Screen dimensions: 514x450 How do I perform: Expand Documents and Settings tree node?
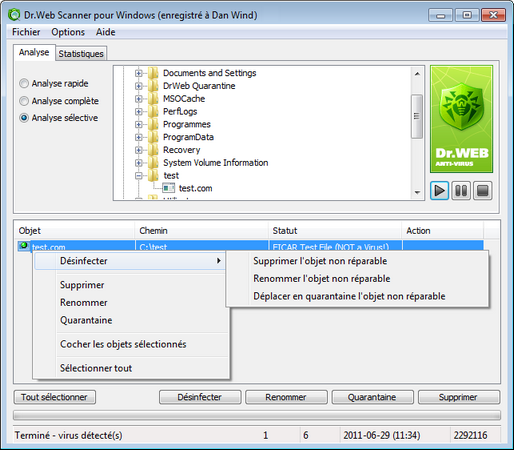[139, 73]
